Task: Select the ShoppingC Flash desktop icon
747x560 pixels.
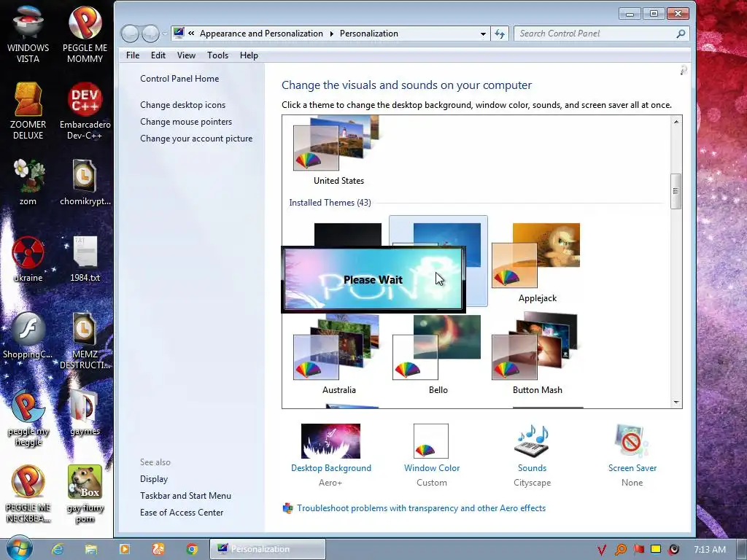Action: (x=28, y=335)
